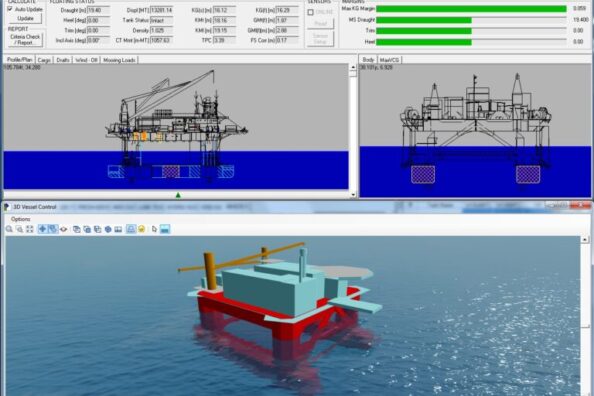Viewport: 594px width, 396px height.
Task: Click the blue sphere shading icon
Action: (x=108, y=229)
